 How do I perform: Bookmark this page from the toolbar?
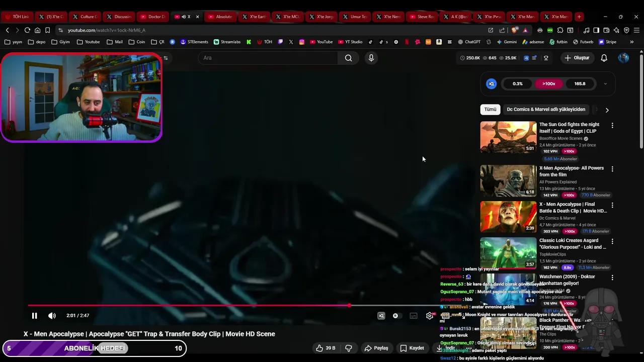click(47, 30)
